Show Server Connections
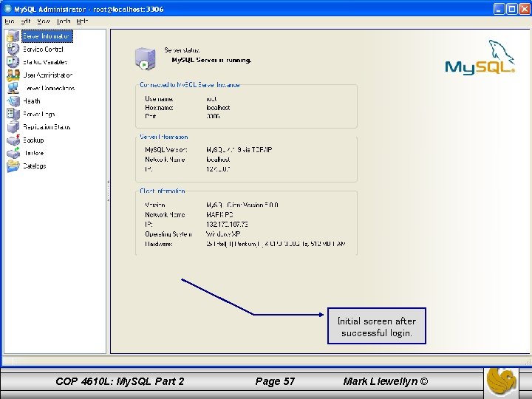 [49, 88]
